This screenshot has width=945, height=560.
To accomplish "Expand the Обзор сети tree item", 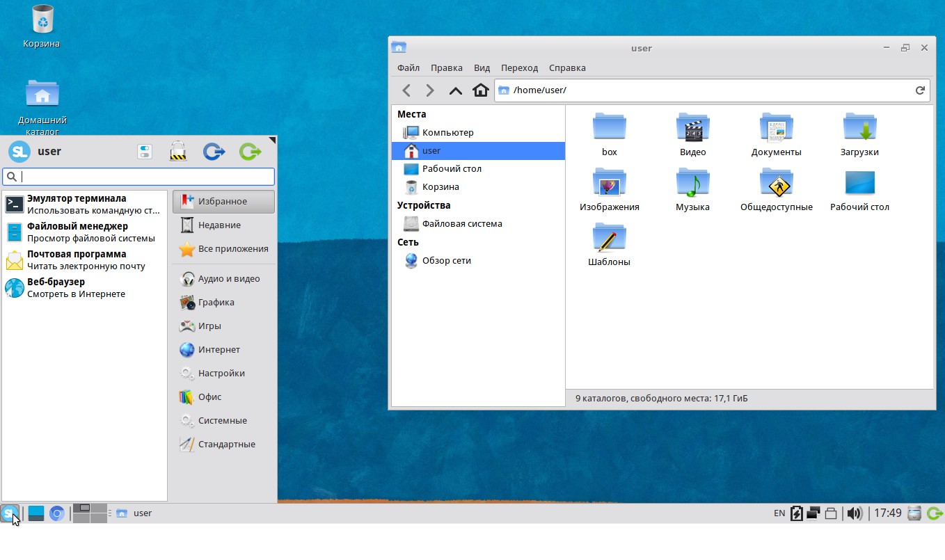I will [x=445, y=261].
